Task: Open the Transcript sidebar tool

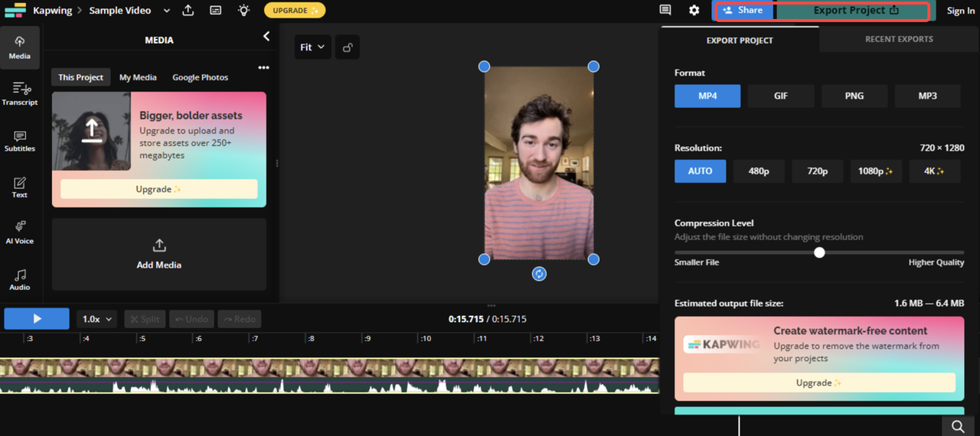Action: pos(20,94)
